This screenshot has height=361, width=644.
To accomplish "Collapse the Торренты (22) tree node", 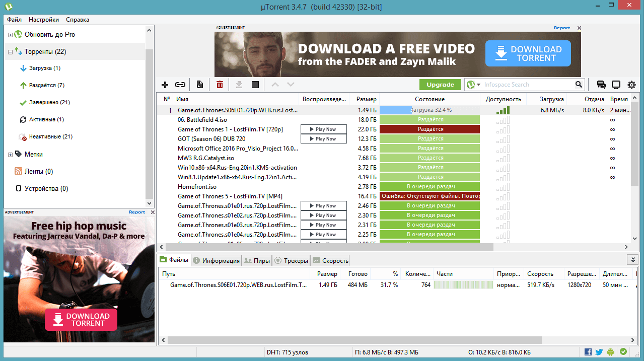I will click(10, 52).
